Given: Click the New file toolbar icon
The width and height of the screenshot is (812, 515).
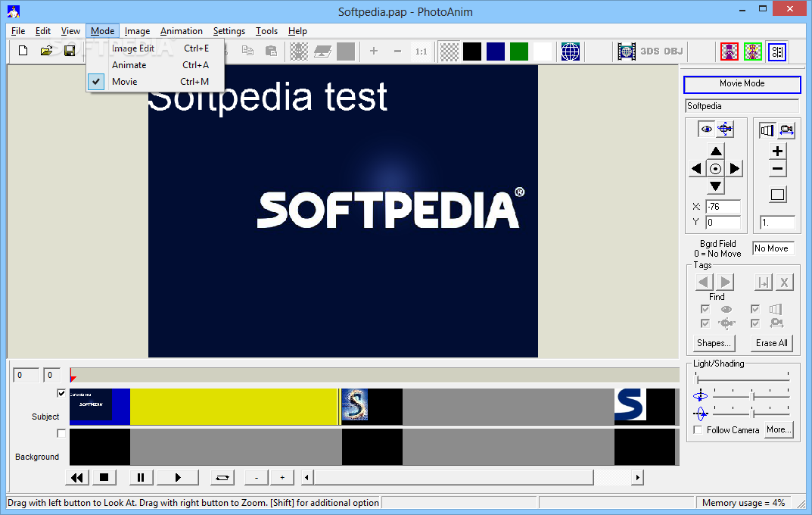Looking at the screenshot, I should [x=23, y=51].
